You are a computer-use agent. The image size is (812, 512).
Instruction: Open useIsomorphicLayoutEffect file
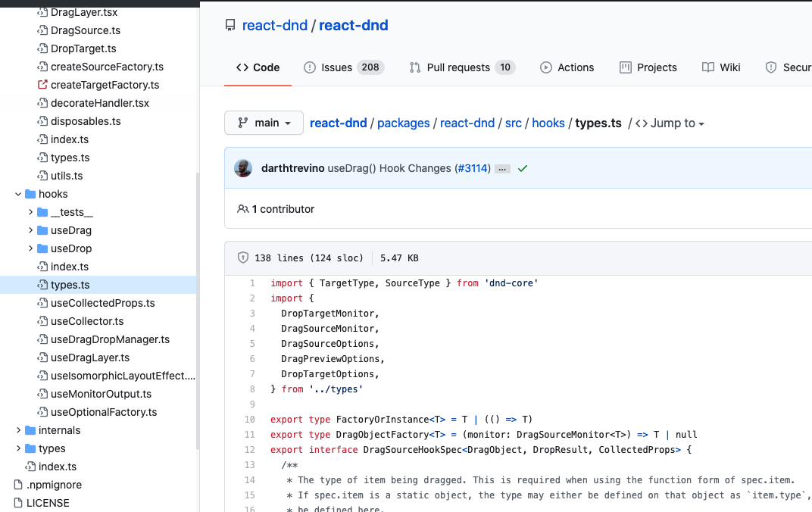(123, 376)
